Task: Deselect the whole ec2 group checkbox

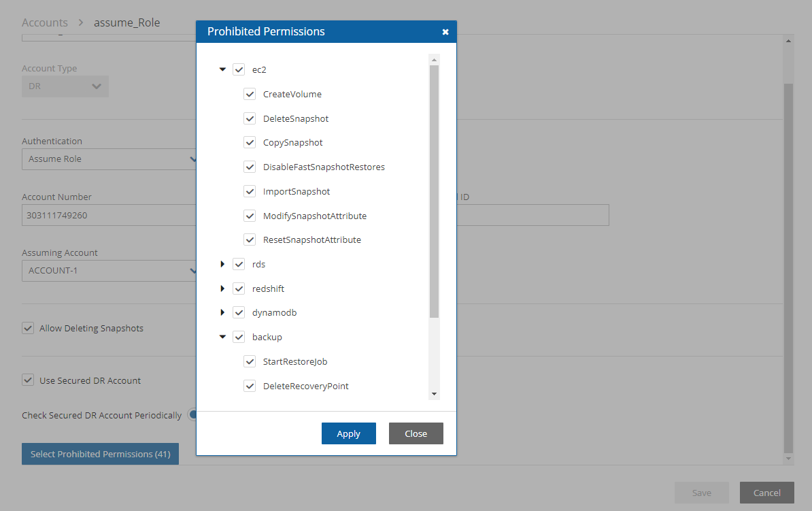Action: (x=239, y=69)
